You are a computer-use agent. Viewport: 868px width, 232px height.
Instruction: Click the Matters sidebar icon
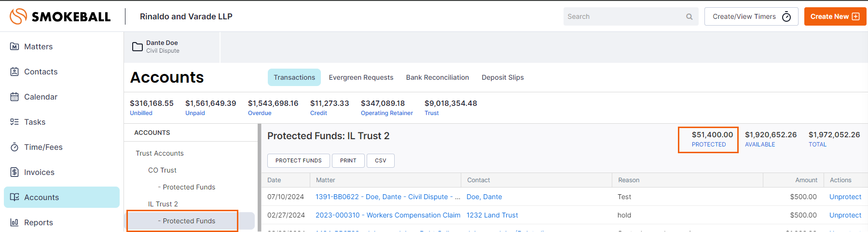(x=14, y=46)
